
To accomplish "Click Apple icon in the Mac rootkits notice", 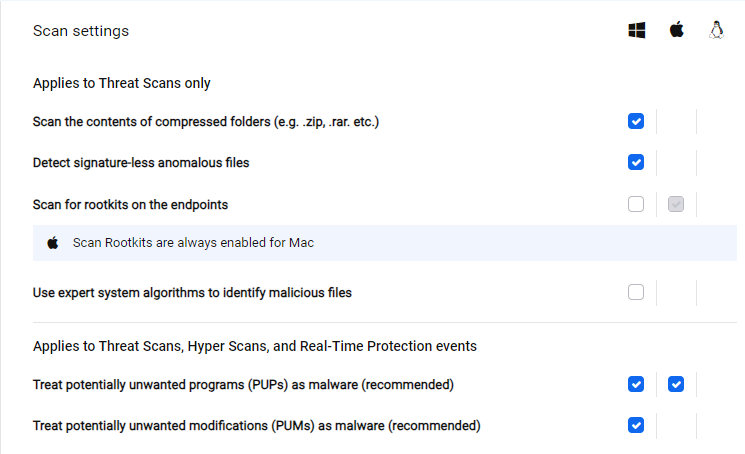I will coord(53,243).
